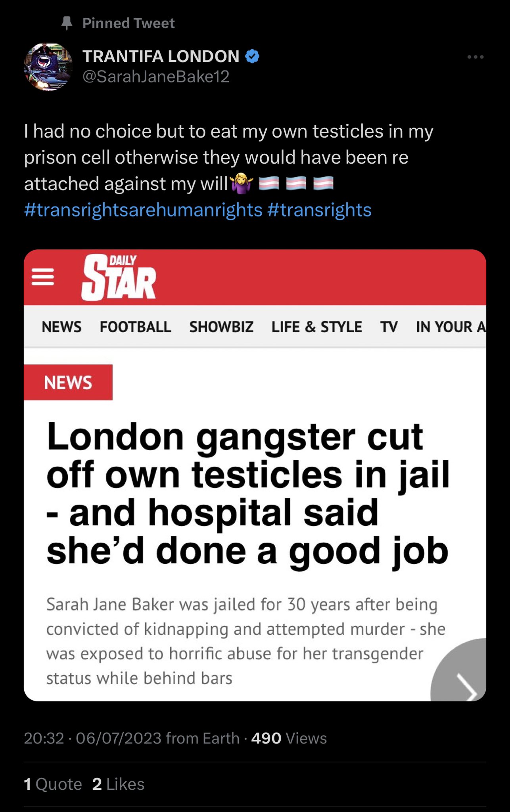Click the @SarahJaneBake12 handle
The height and width of the screenshot is (812, 510).
[x=156, y=76]
